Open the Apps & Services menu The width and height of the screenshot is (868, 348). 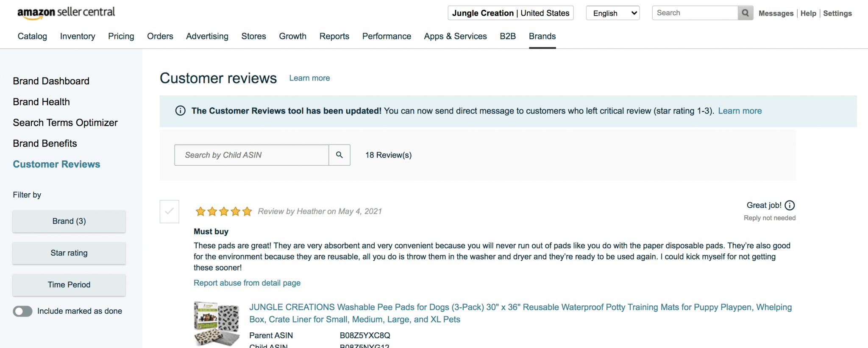[x=456, y=36]
